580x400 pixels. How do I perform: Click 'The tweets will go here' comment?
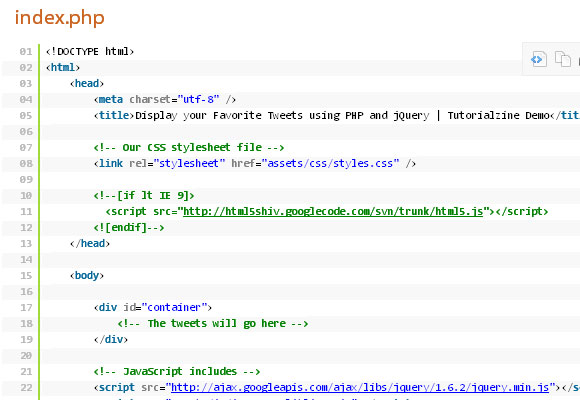click(x=213, y=323)
